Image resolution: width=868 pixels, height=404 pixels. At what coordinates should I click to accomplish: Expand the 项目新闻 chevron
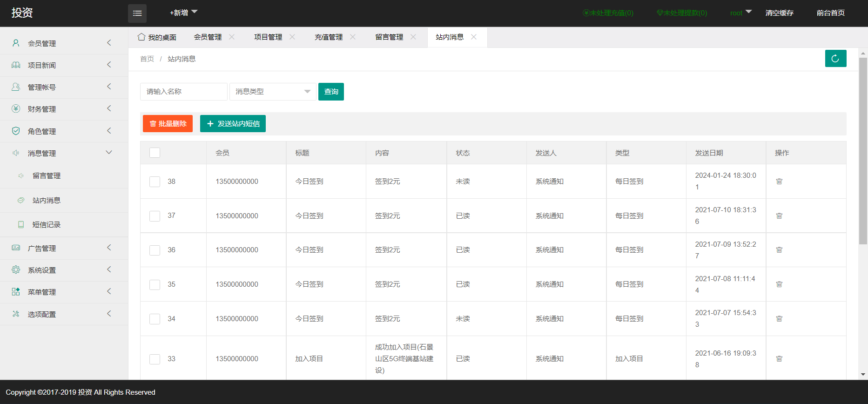point(109,65)
